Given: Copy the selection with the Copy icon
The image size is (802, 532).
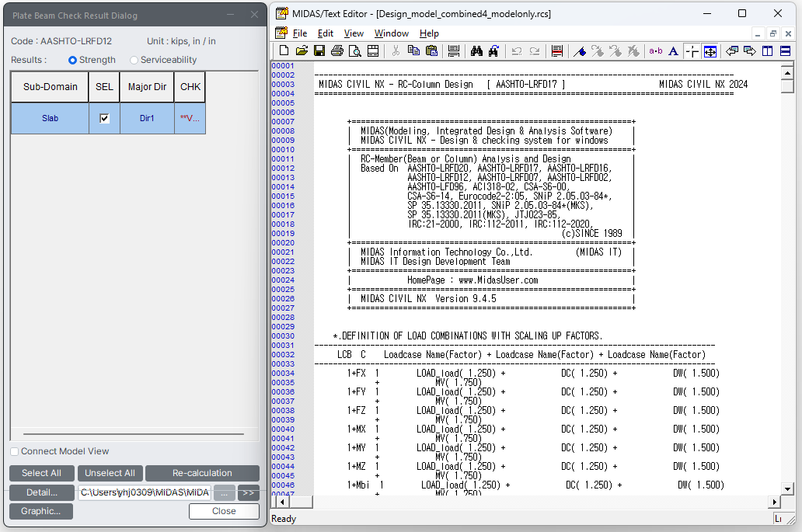Looking at the screenshot, I should (x=413, y=50).
